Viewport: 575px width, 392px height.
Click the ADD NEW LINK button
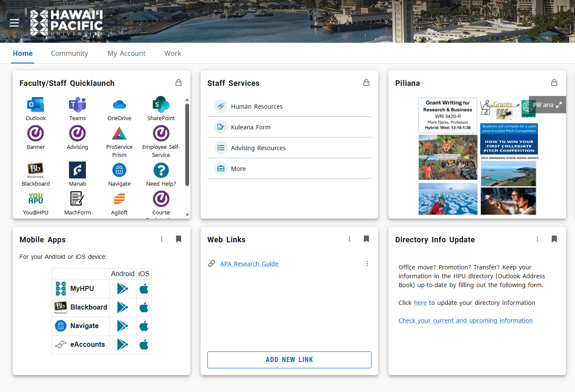point(289,360)
